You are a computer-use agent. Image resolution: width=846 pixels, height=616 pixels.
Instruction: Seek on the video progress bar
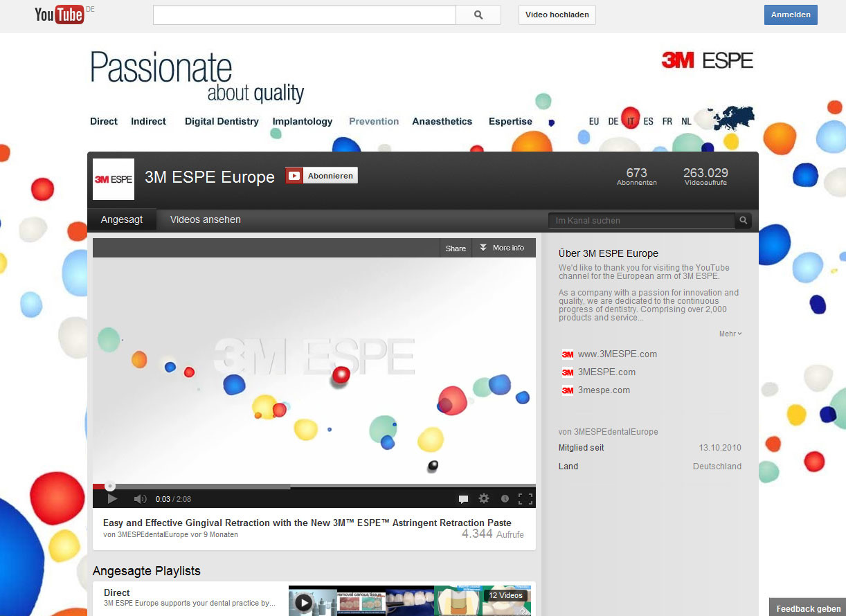pos(314,487)
